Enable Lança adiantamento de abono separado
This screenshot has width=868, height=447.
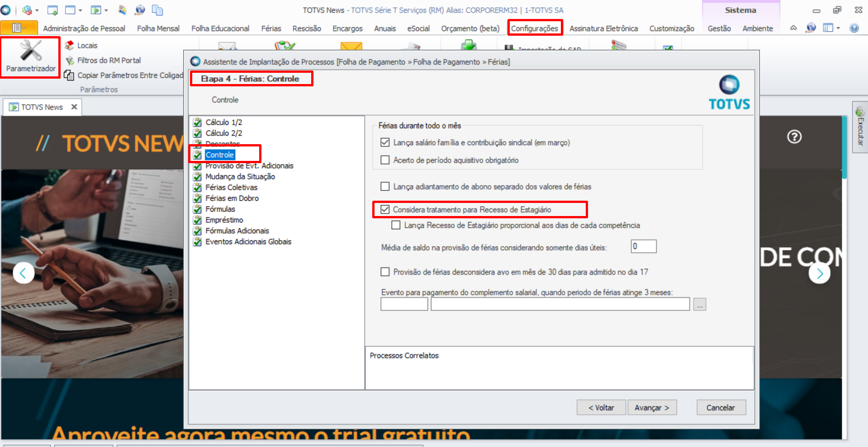click(x=385, y=186)
